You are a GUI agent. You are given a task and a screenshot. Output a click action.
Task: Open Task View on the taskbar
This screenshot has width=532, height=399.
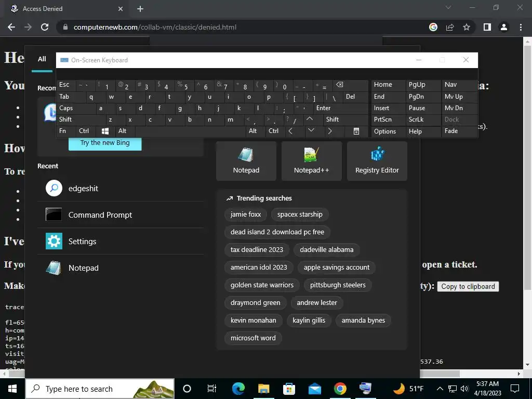tap(212, 389)
